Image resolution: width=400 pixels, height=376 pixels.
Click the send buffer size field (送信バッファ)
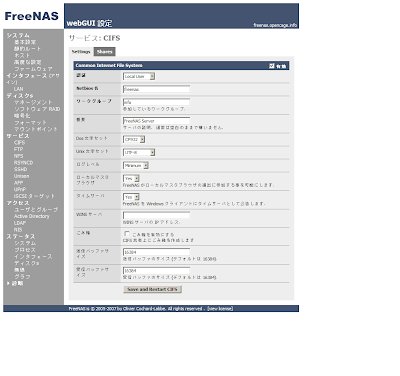[156, 252]
